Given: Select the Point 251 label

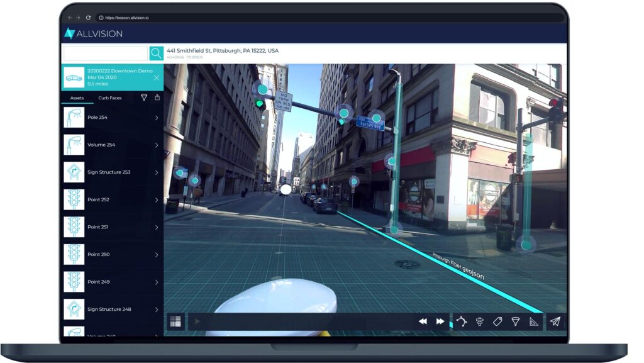Looking at the screenshot, I should (97, 227).
